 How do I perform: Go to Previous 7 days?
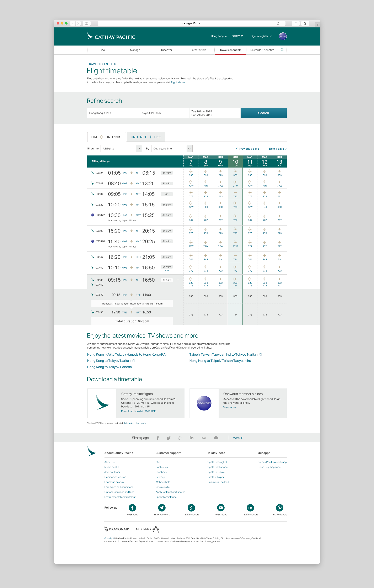247,149
